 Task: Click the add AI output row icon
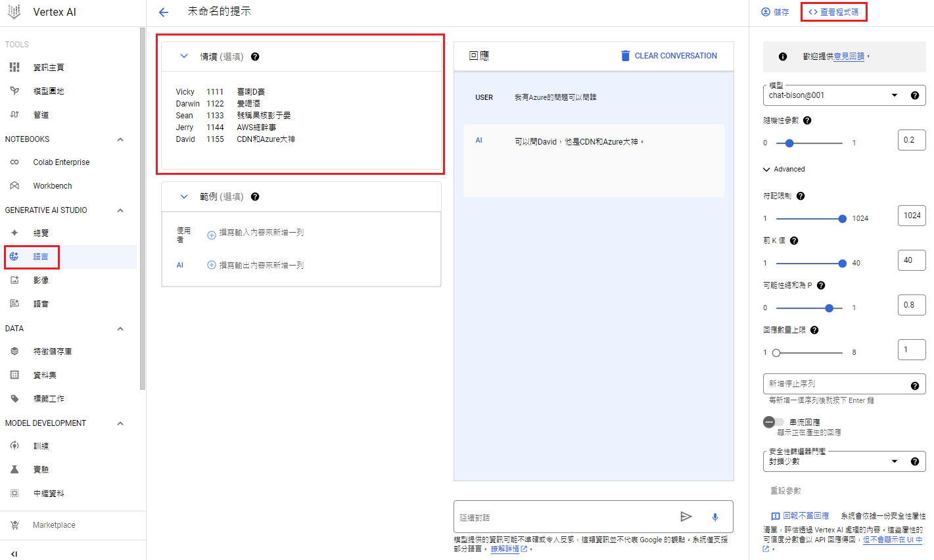tap(212, 266)
